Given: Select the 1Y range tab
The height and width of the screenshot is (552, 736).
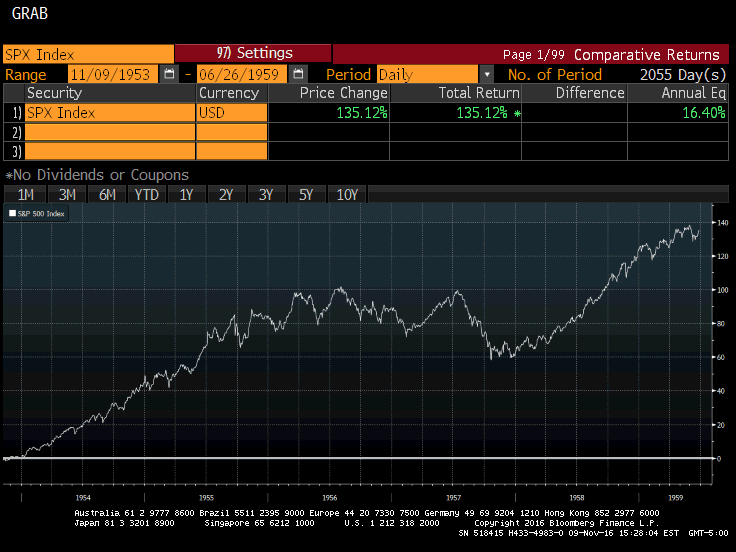Looking at the screenshot, I should coord(186,194).
